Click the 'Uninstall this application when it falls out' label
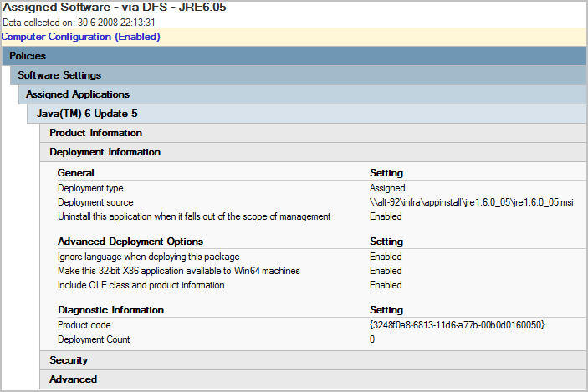Screen dimensions: 588x392 click(194, 216)
